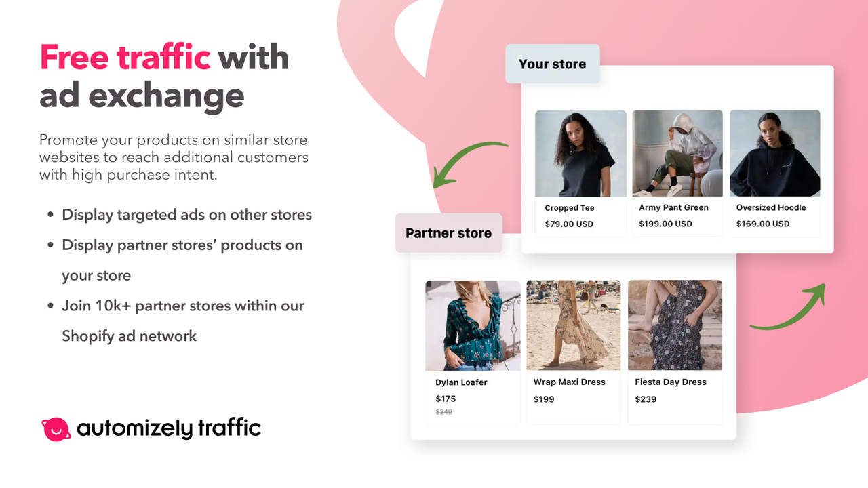Open the Dylan Loafer product image
The image size is (868, 488).
(473, 325)
